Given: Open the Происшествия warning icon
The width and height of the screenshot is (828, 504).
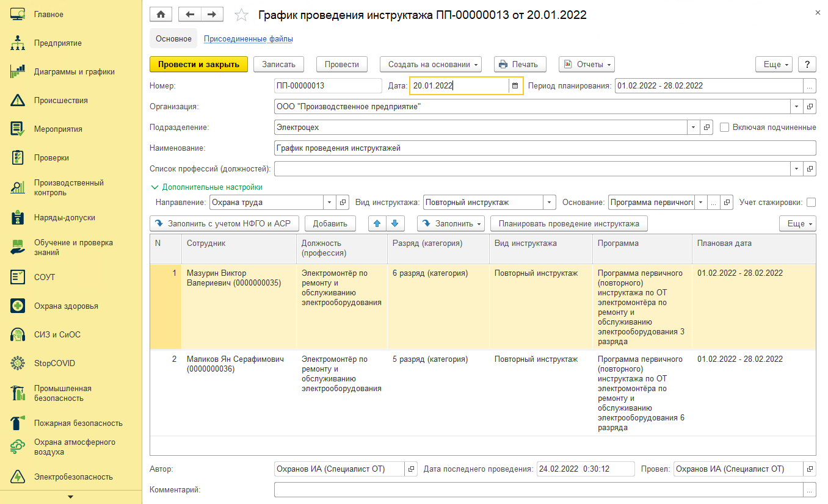Looking at the screenshot, I should pos(17,100).
